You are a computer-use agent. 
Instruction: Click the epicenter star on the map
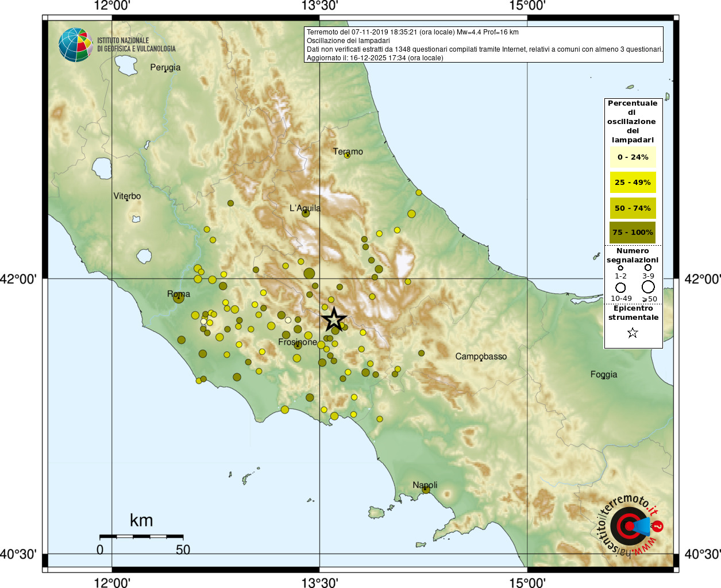tap(334, 320)
